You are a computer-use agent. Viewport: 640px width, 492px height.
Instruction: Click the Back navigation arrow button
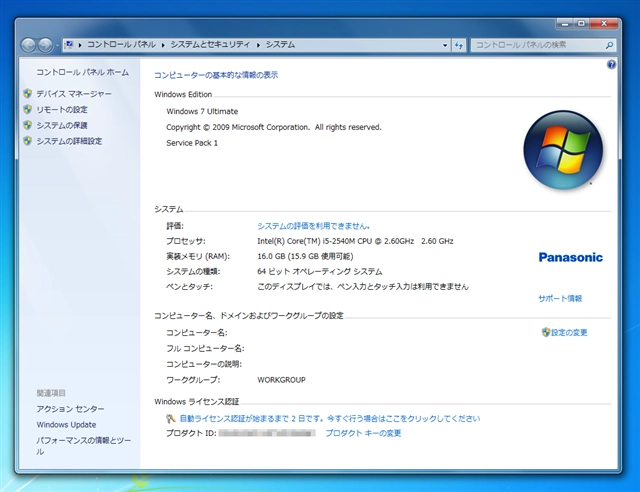[28, 45]
